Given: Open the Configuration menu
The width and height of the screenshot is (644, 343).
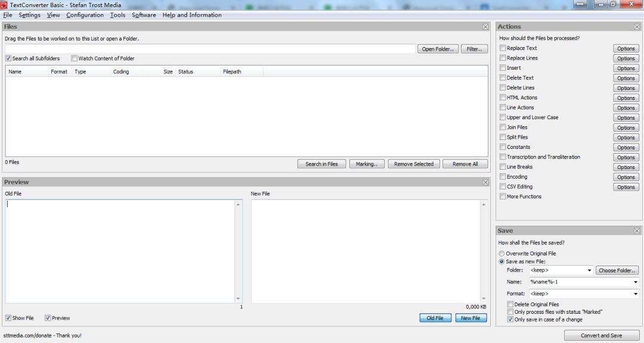Looking at the screenshot, I should [85, 15].
